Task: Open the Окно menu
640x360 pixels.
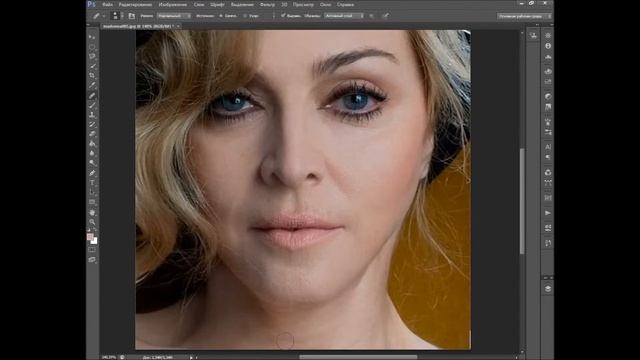Action: [325, 4]
